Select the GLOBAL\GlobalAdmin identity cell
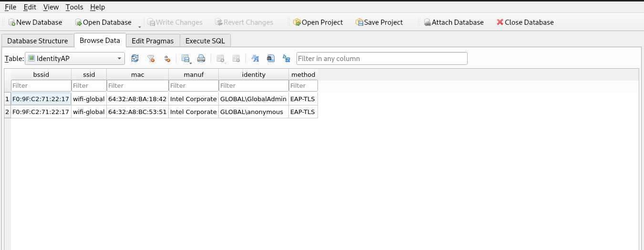Viewport: 644px width, 250px height. 253,99
